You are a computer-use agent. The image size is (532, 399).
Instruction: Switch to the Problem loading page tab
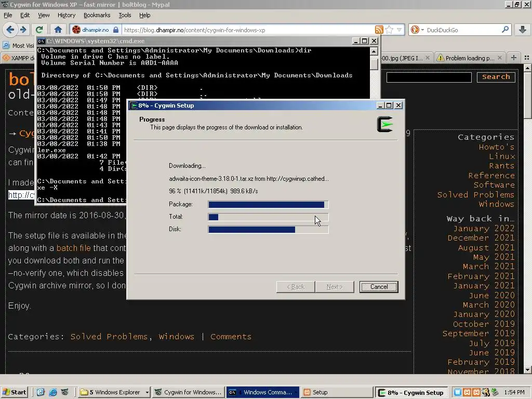(470, 58)
